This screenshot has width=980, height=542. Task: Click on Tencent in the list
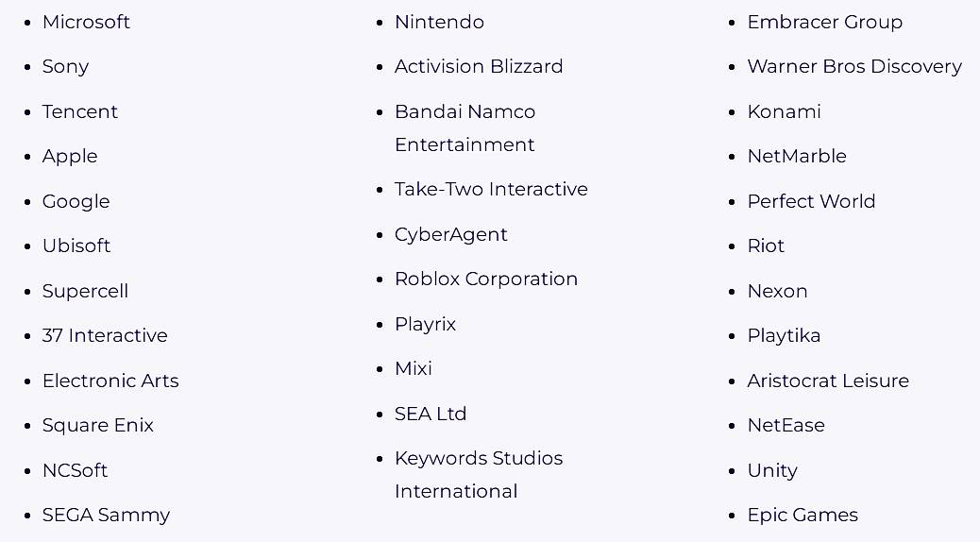pyautogui.click(x=80, y=111)
